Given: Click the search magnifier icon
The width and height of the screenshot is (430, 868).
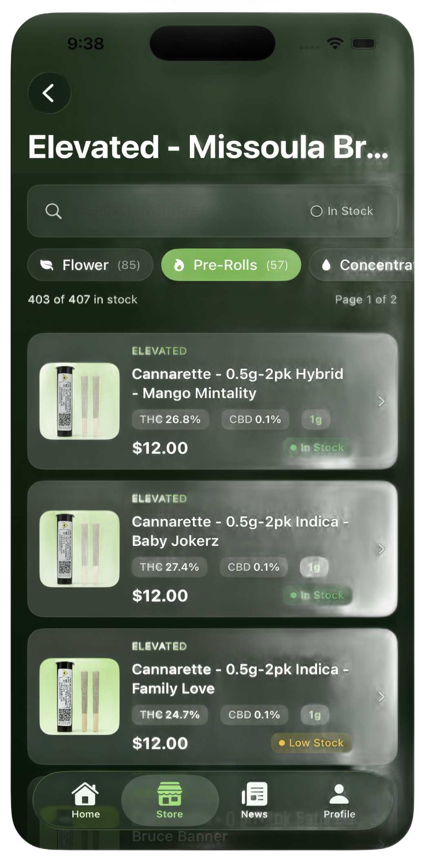Looking at the screenshot, I should pyautogui.click(x=53, y=211).
